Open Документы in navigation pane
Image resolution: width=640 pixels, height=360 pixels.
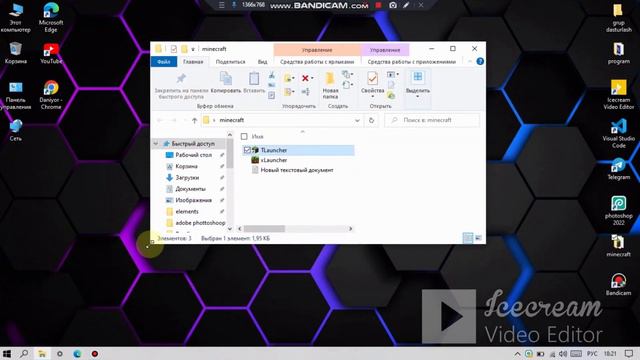click(x=190, y=189)
